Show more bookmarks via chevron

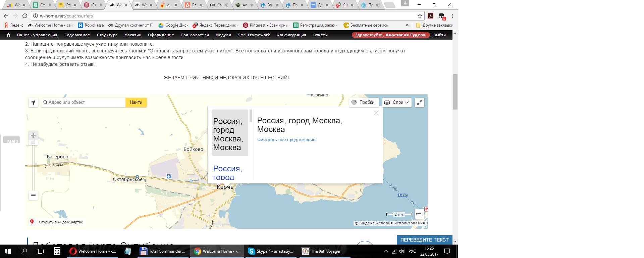407,25
